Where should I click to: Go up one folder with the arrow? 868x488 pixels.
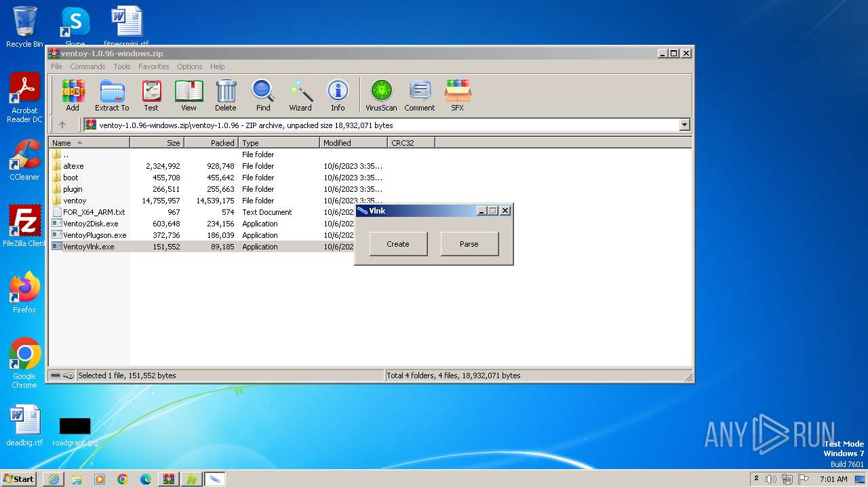[x=62, y=125]
